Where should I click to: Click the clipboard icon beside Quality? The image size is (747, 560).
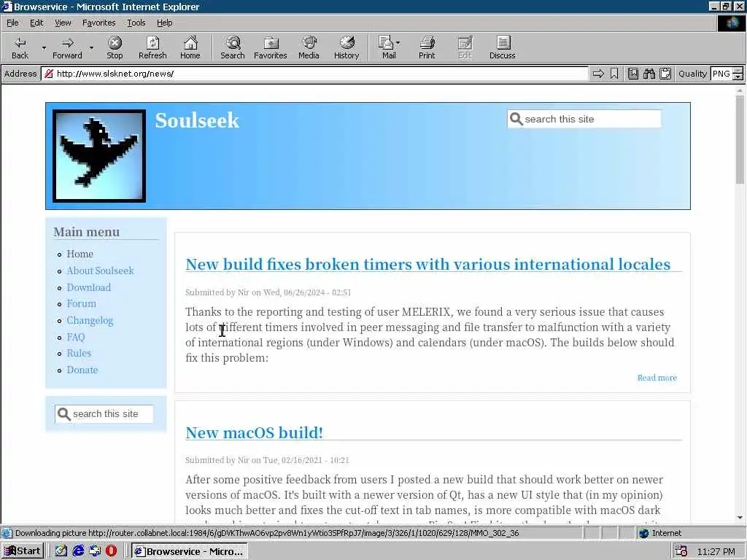tap(665, 74)
